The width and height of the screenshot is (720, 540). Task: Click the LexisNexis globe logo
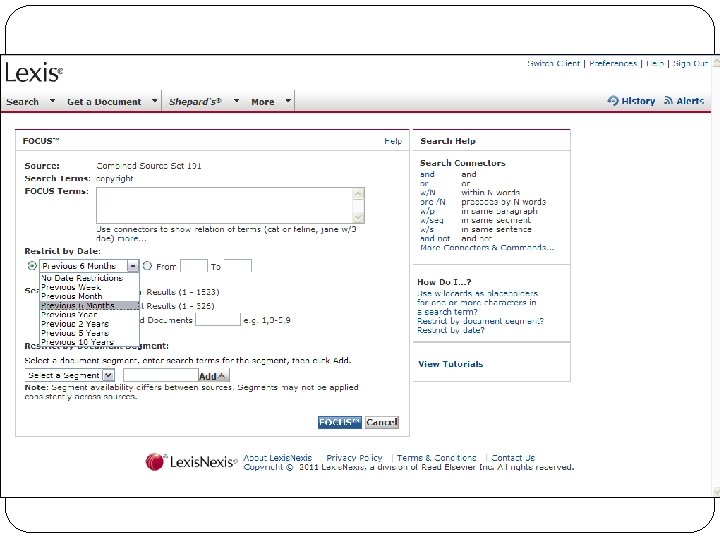(155, 461)
